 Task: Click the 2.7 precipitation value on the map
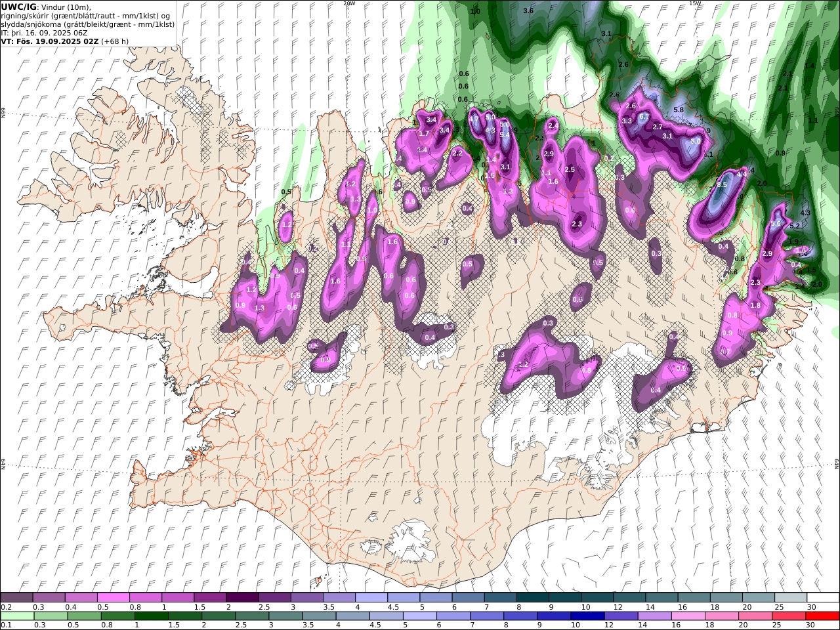point(657,127)
